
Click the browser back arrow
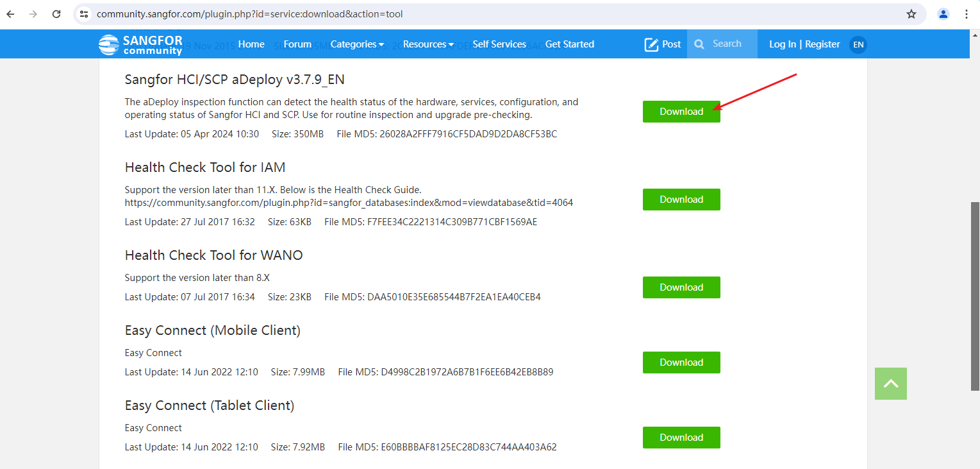10,14
